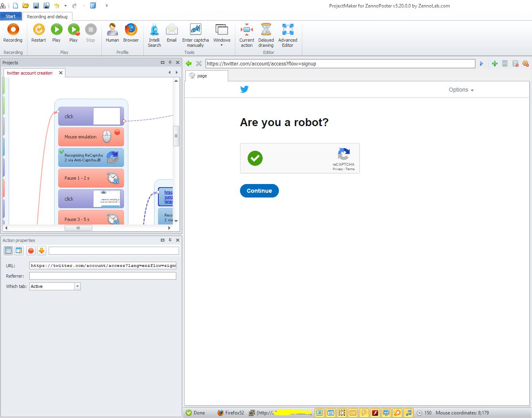Select Recognizing ReCaptcha 2 action block

click(91, 157)
